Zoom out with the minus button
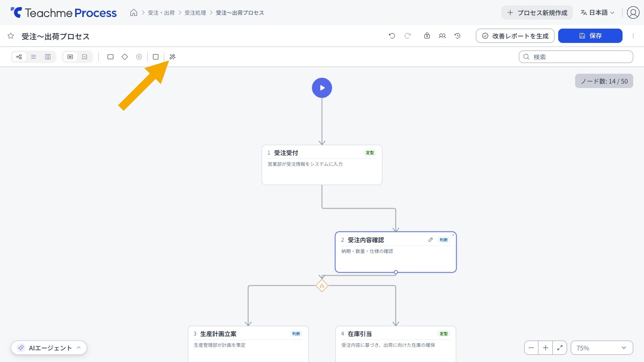This screenshot has width=644, height=362. [531, 348]
